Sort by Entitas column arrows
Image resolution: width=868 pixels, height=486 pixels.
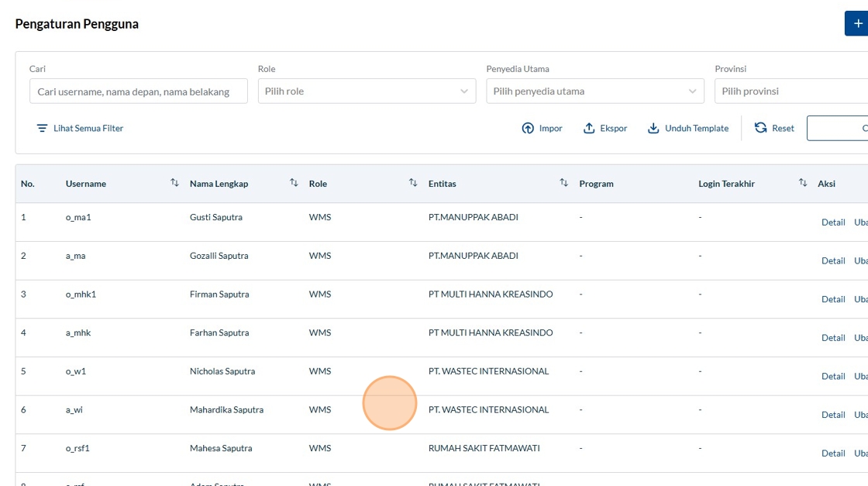[x=563, y=183]
